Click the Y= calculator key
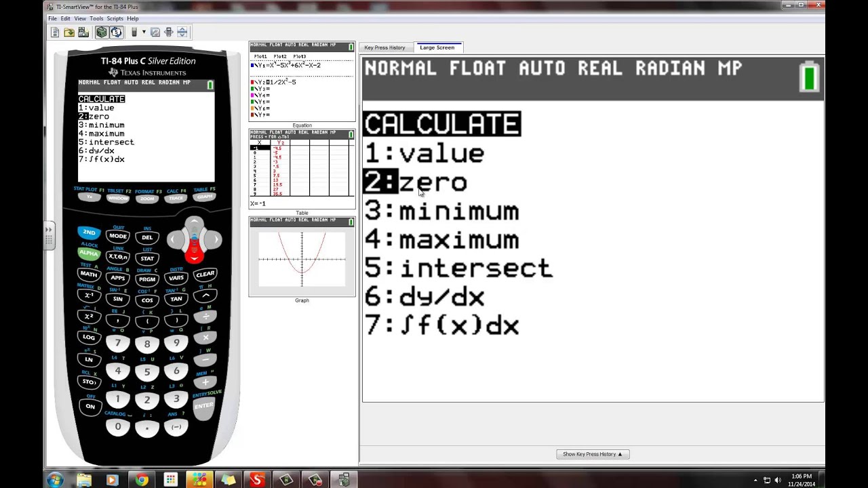 (89, 197)
